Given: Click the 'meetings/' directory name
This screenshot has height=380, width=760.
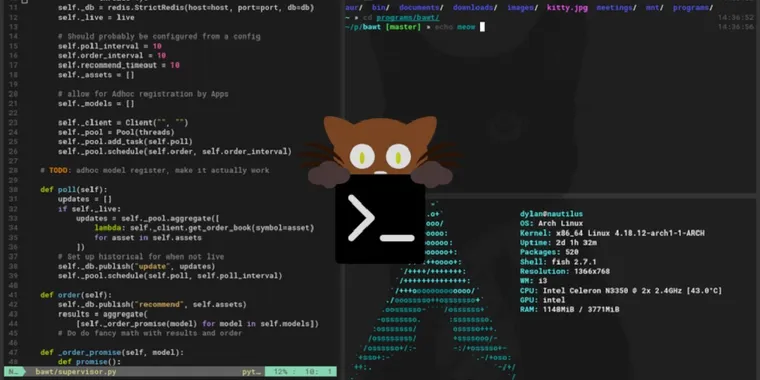Looking at the screenshot, I should 617,8.
